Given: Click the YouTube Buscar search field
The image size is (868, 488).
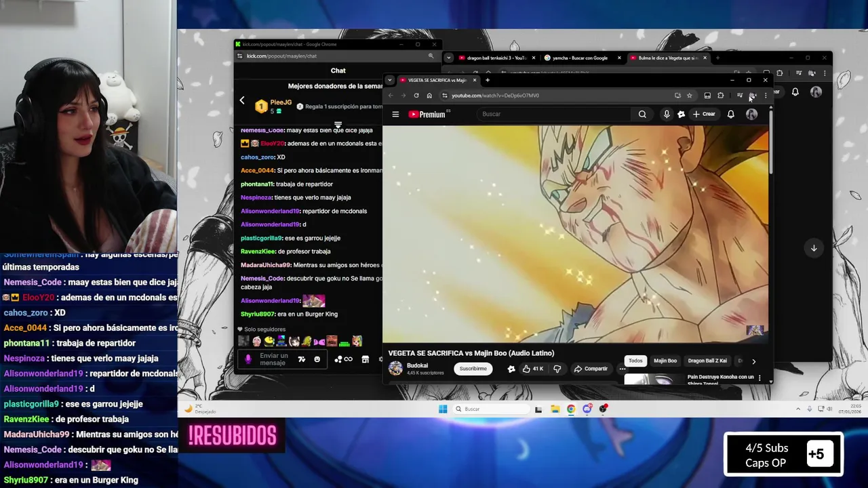Looking at the screenshot, I should point(554,114).
